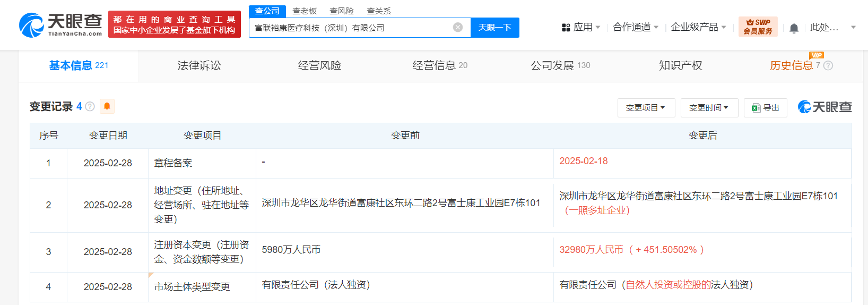Expand the 合作通道 dropdown

click(636, 27)
